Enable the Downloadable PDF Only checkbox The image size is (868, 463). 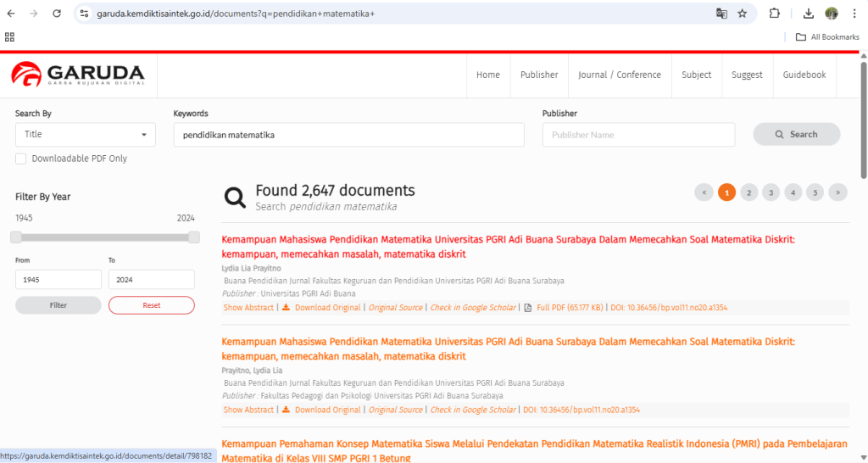tap(21, 159)
